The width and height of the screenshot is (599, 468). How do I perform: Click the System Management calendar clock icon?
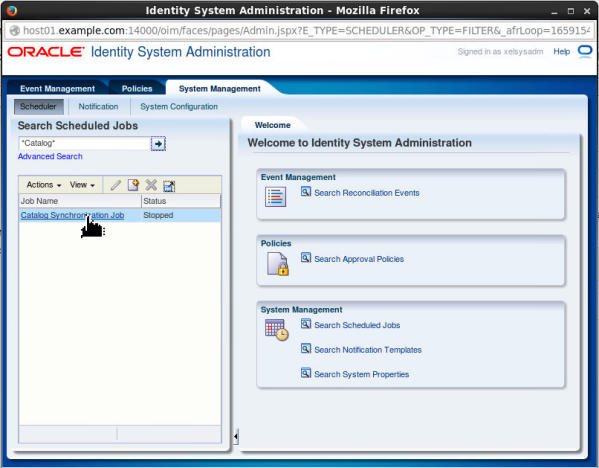point(277,330)
